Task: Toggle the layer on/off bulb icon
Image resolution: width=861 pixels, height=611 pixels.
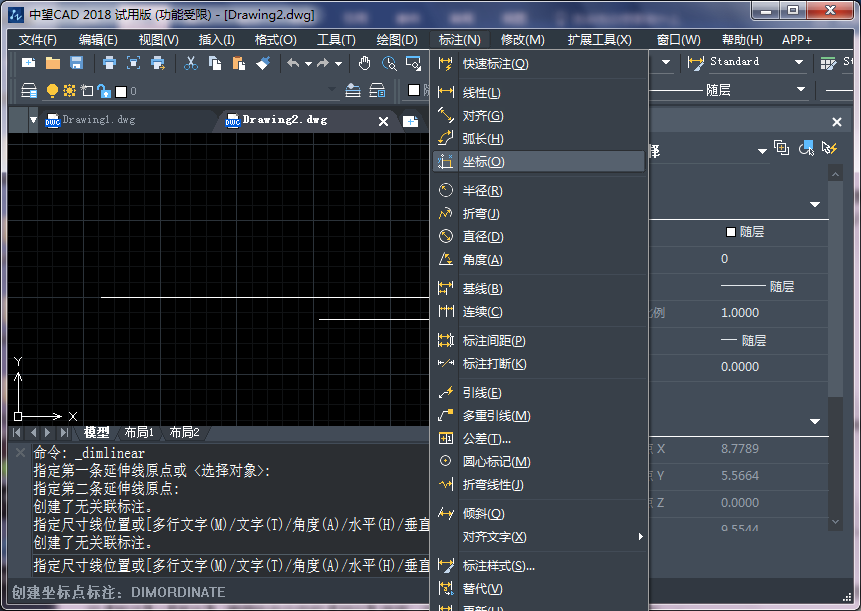Action: (51, 89)
